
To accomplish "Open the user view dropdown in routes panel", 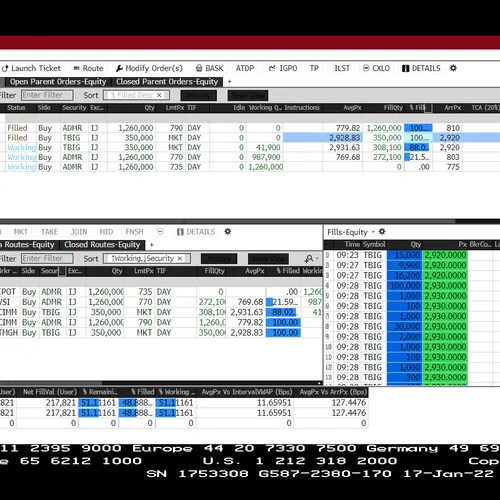I will [x=311, y=259].
